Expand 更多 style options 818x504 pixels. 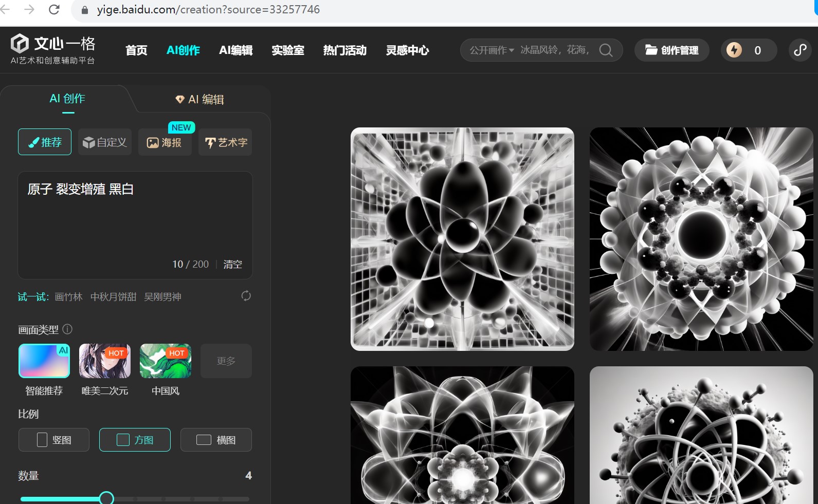(226, 361)
